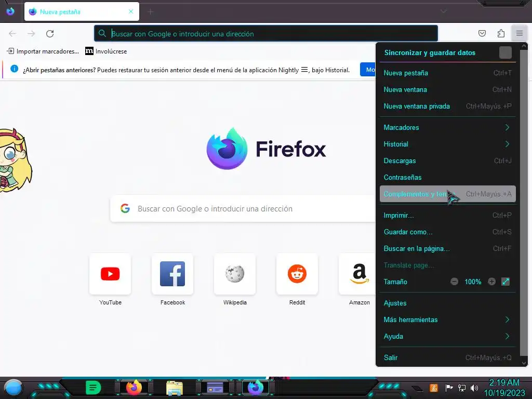Open a new tab with the plus button
The height and width of the screenshot is (399, 532).
(150, 12)
